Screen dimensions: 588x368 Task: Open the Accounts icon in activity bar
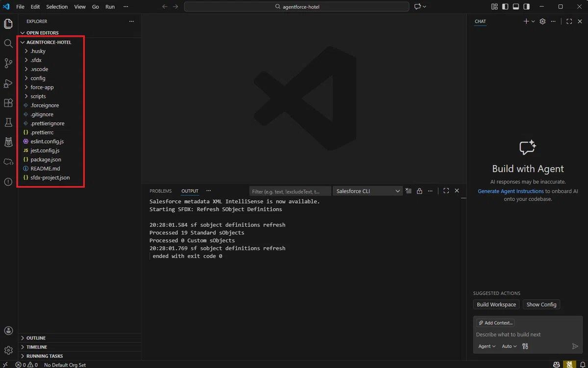point(8,331)
